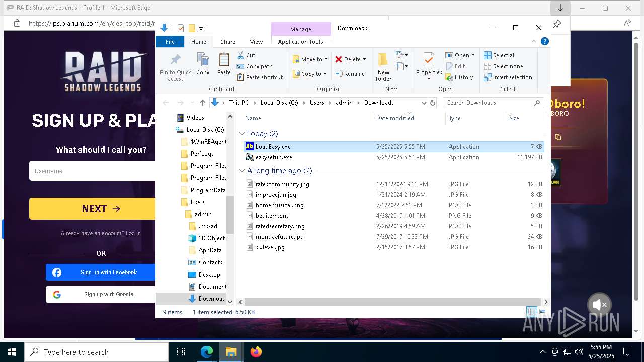Click the volume icon in system tray
This screenshot has width=644, height=362.
579,352
